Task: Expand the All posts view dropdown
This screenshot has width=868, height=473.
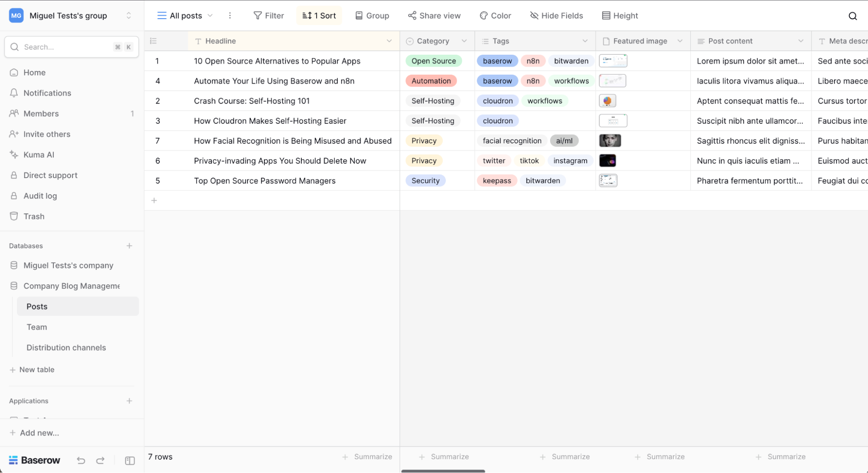Action: (185, 16)
